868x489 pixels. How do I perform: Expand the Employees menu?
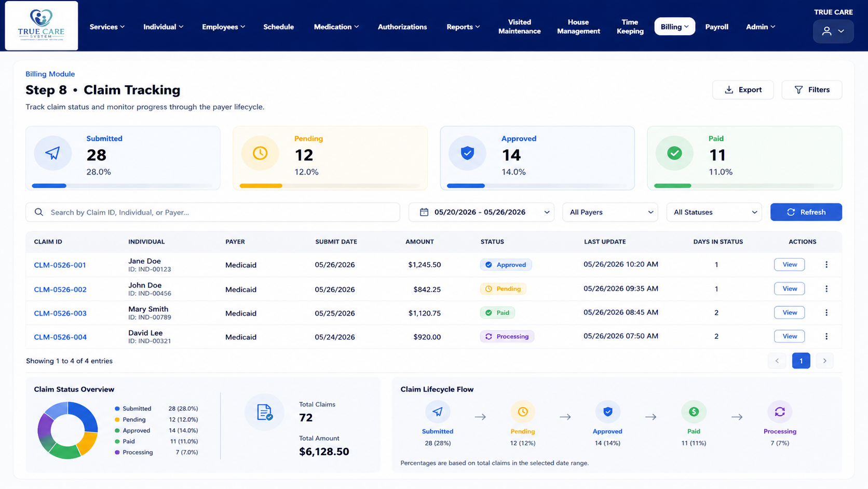pos(223,27)
